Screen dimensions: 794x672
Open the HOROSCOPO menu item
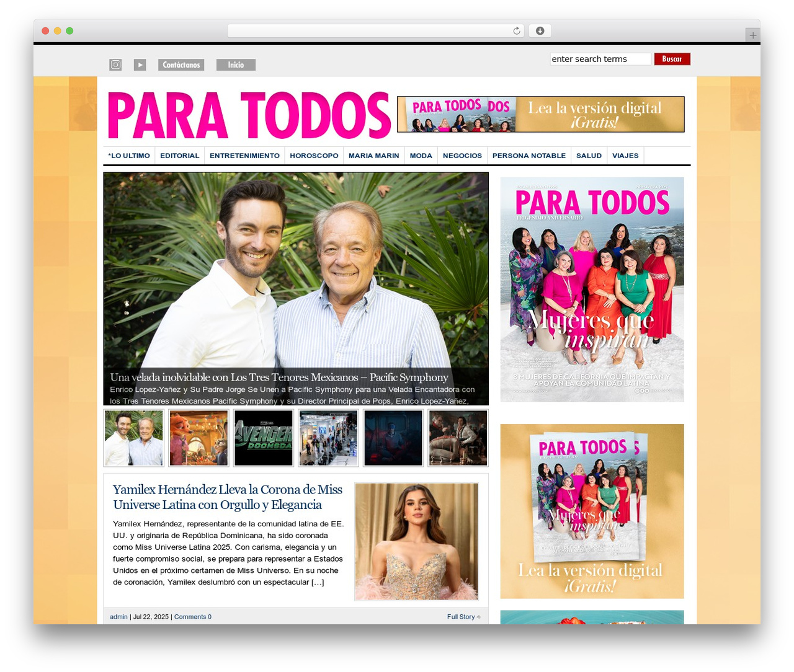(x=314, y=156)
